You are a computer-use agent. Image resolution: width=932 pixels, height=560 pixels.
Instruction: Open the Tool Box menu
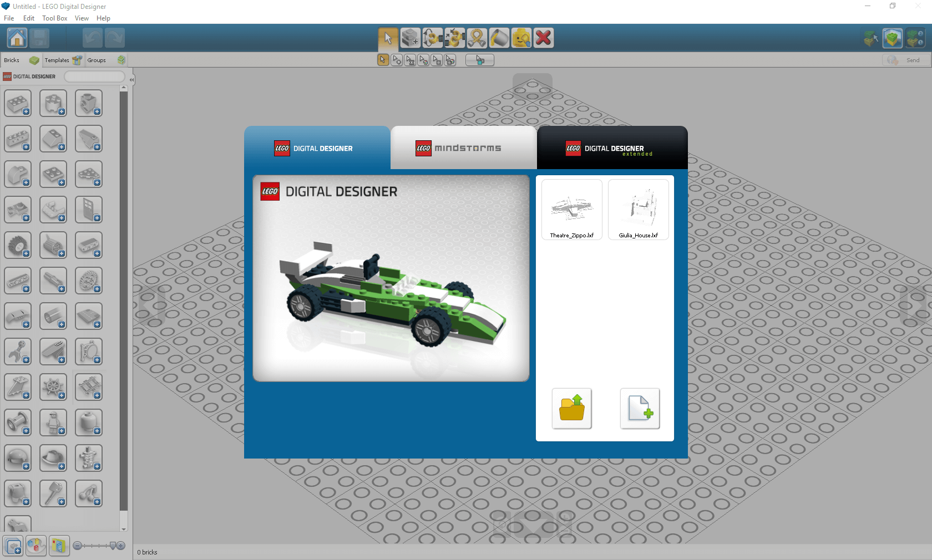54,18
